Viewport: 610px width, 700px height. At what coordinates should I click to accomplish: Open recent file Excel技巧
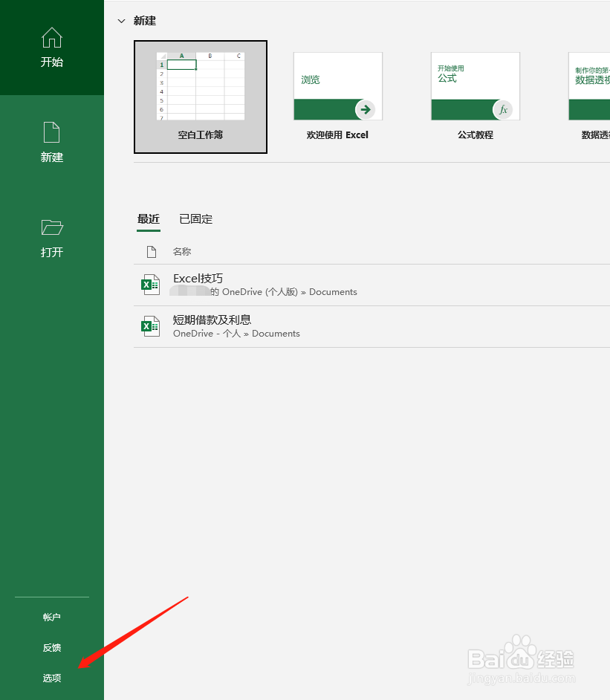tap(371, 285)
